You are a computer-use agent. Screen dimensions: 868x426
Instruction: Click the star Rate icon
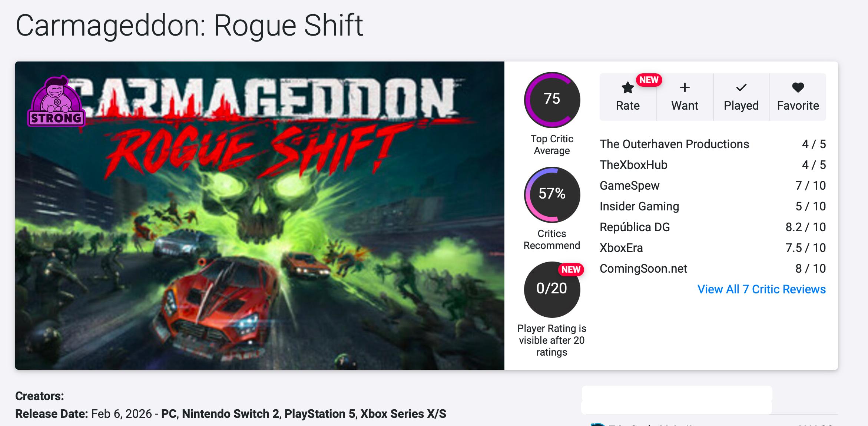[x=627, y=88]
